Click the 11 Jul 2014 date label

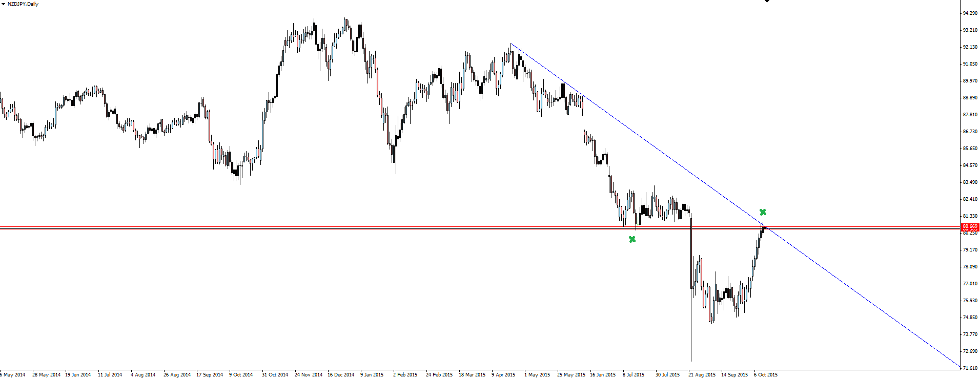point(110,375)
